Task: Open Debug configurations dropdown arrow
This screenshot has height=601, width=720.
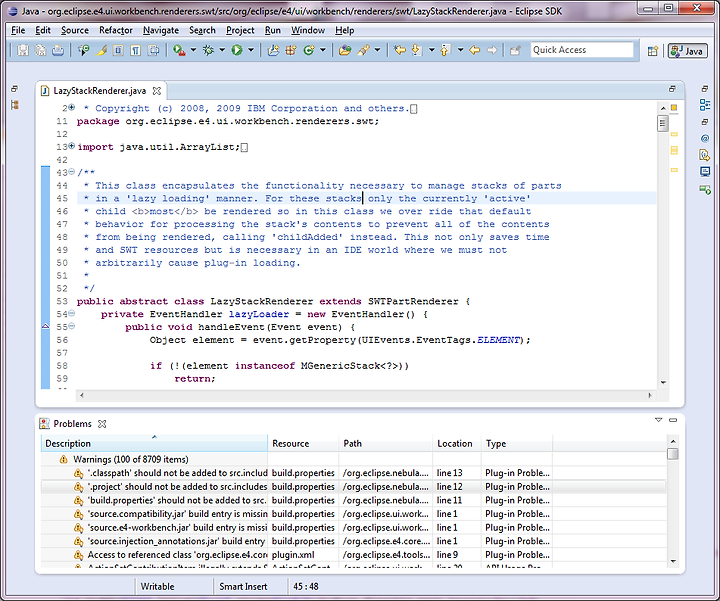Action: [x=222, y=50]
